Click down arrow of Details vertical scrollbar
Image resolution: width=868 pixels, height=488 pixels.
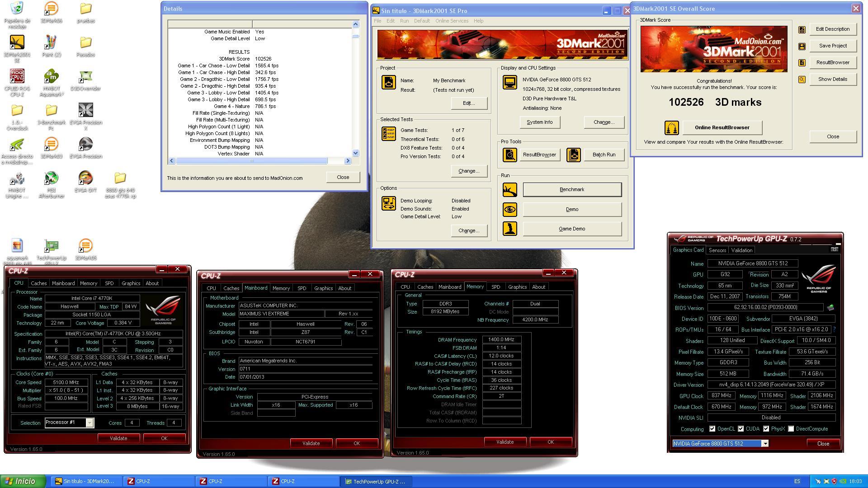point(355,153)
